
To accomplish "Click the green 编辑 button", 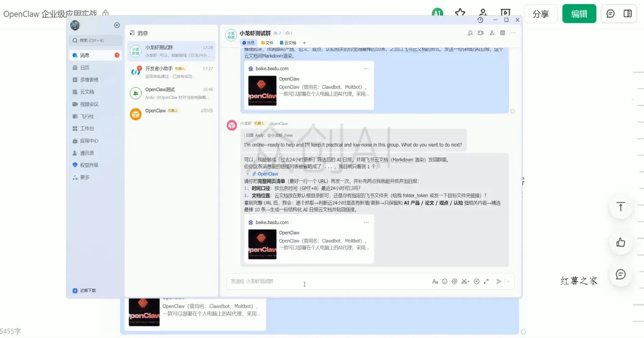I will (579, 14).
